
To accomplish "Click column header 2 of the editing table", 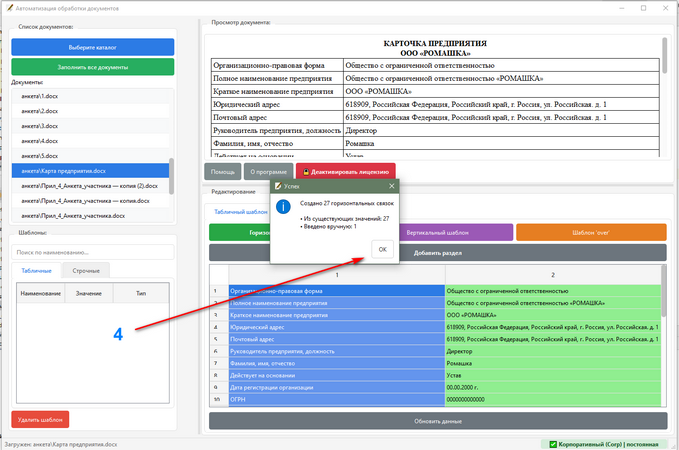I will click(x=553, y=275).
